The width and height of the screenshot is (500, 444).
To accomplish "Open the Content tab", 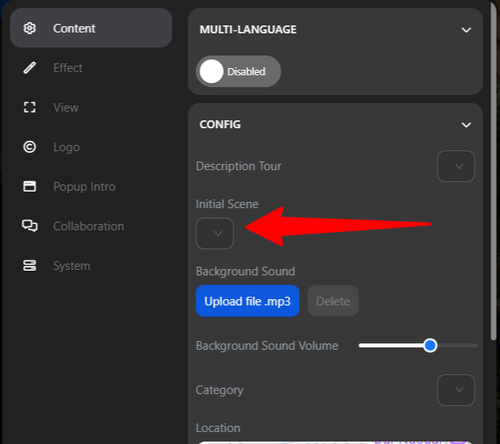I will coord(91,28).
